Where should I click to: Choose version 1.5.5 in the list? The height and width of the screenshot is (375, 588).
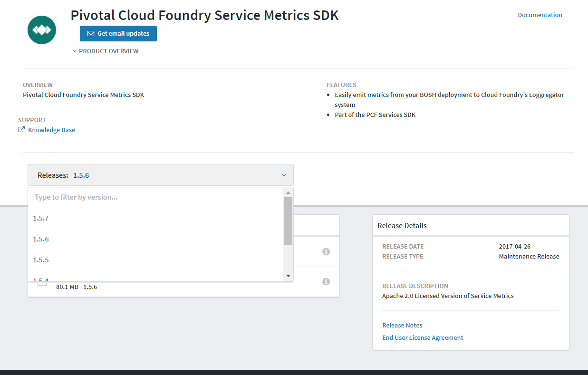coord(155,260)
